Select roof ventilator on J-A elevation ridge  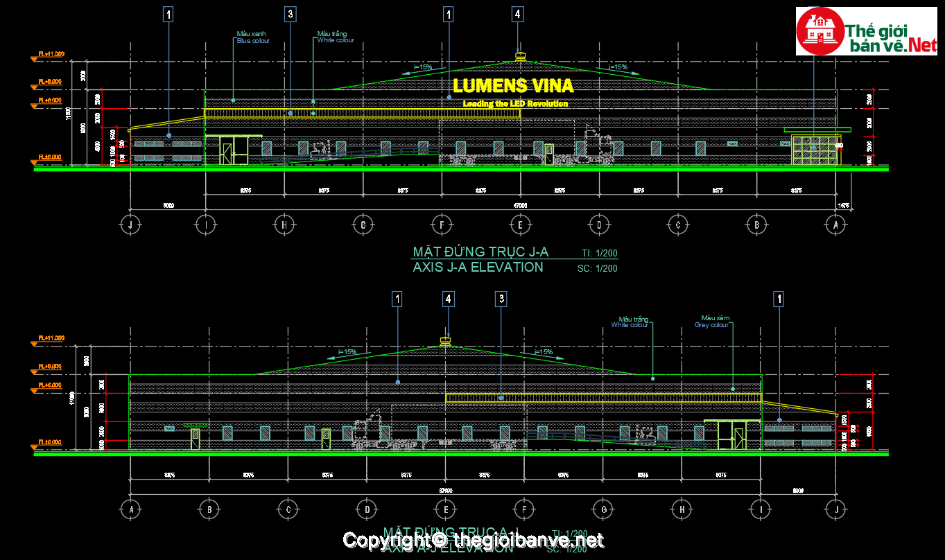(521, 55)
